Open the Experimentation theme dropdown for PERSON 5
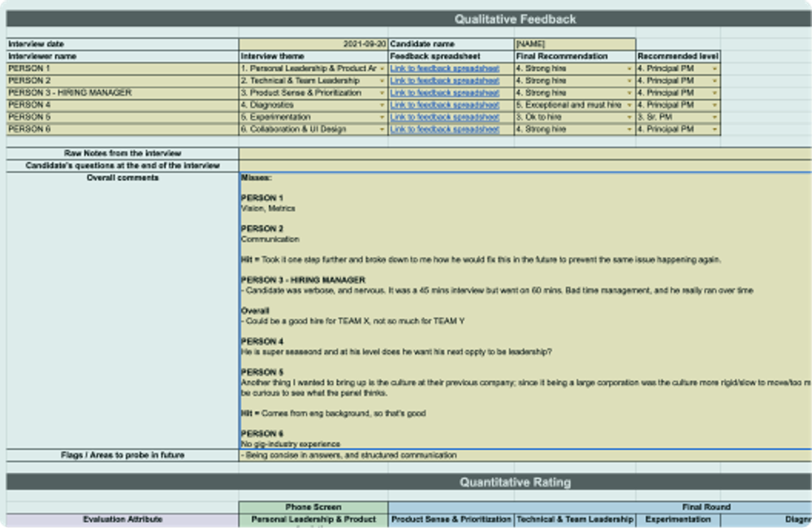The height and width of the screenshot is (528, 812). [382, 116]
